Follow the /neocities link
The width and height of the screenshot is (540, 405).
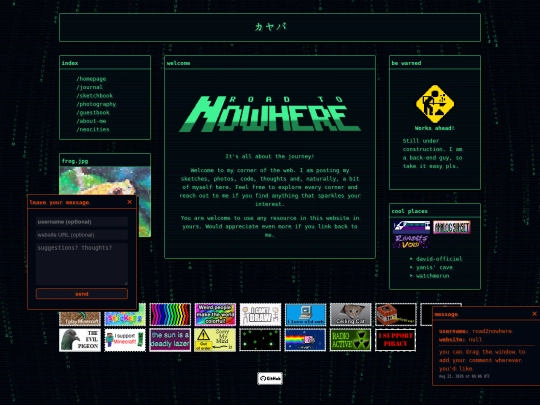pos(93,129)
